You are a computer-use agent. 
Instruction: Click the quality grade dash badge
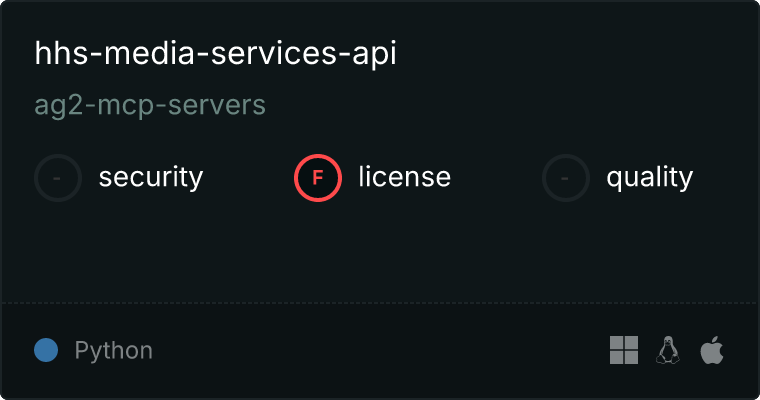coord(566,178)
